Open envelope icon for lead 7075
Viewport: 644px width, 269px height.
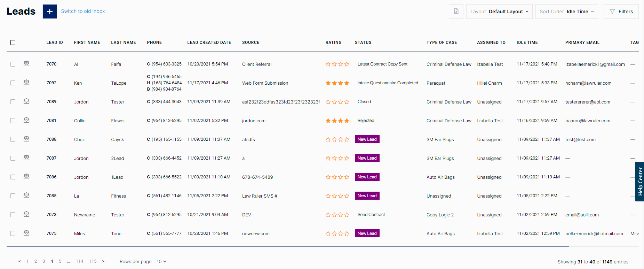[26, 233]
